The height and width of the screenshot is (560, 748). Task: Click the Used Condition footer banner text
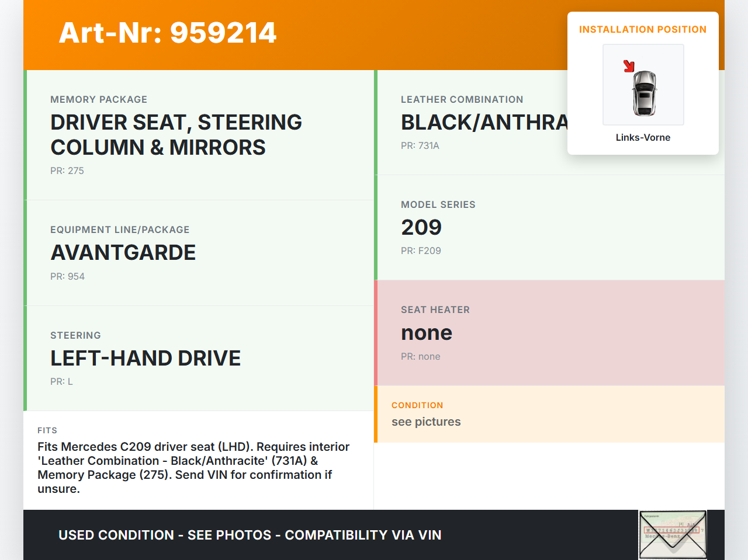(x=250, y=535)
